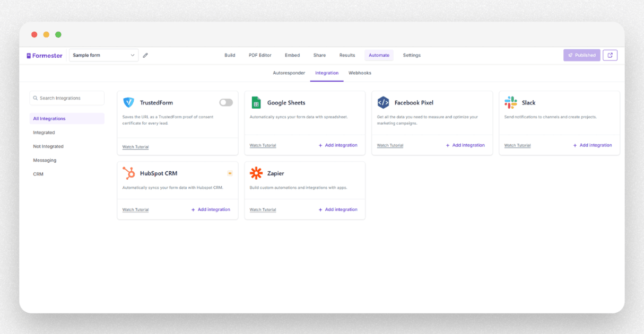Open the Settings tab
Image resolution: width=644 pixels, height=334 pixels.
pos(412,55)
